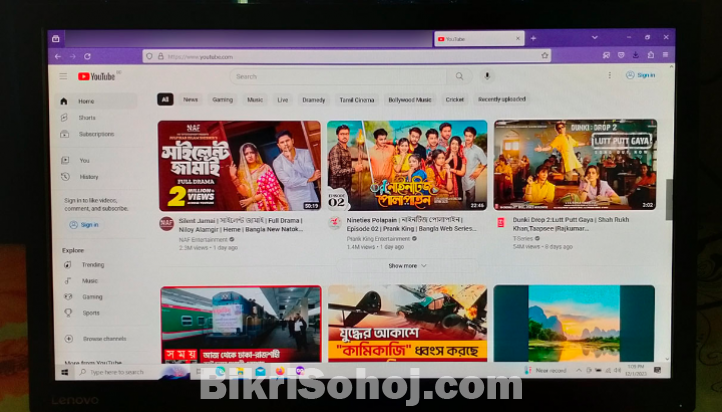The width and height of the screenshot is (722, 412).
Task: Click Sign in button in header
Action: click(x=640, y=75)
